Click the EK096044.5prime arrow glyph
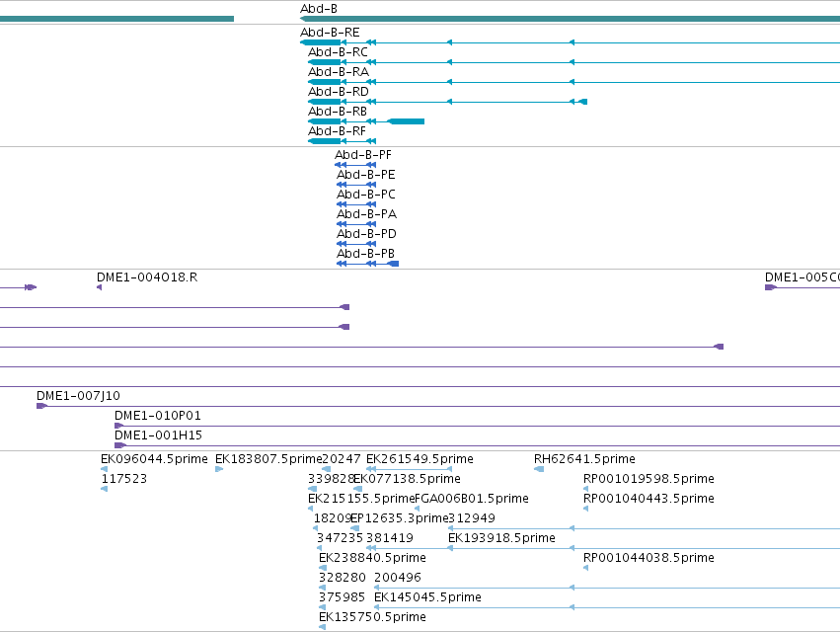Image resolution: width=840 pixels, height=632 pixels. click(104, 470)
